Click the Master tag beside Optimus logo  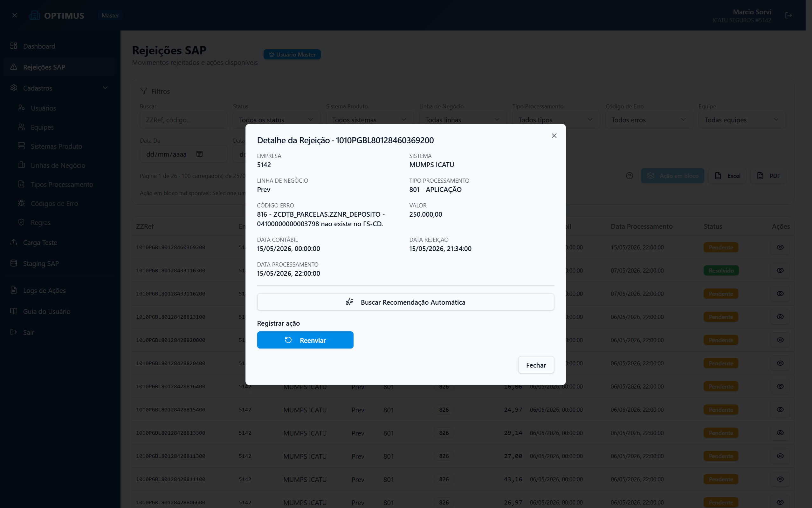click(x=110, y=16)
